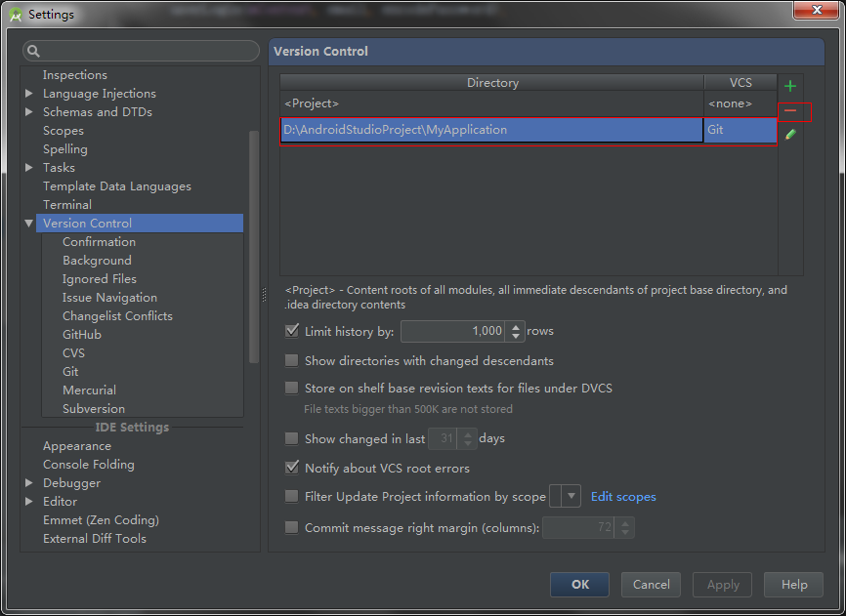
Task: Select GitHub under Version Control
Action: click(x=82, y=335)
